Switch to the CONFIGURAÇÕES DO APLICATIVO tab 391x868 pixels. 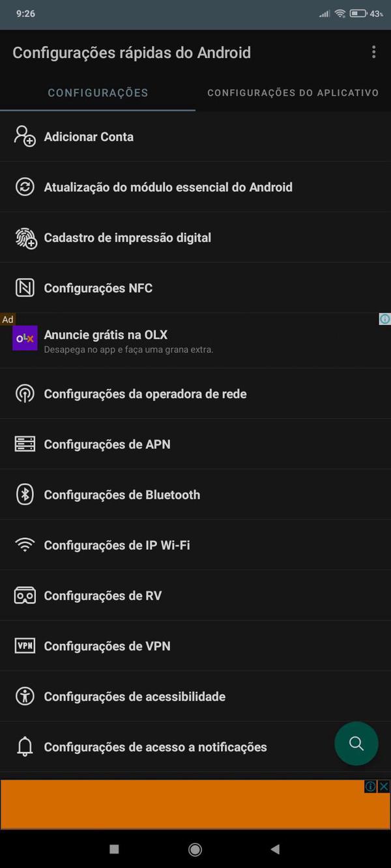[x=293, y=92]
